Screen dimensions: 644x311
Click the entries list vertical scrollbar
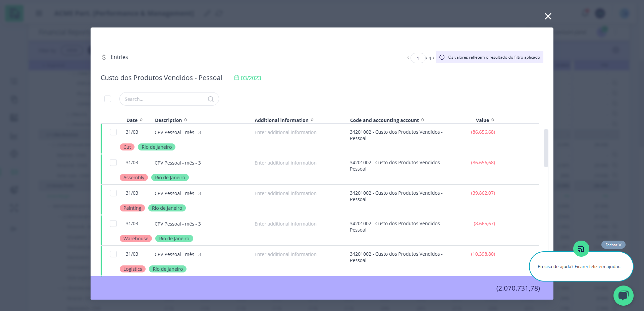point(546,148)
